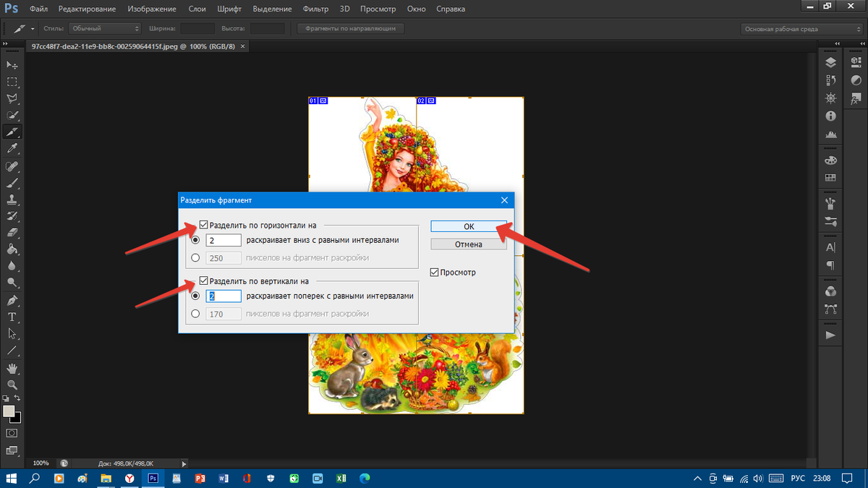Open the Character panel icon

pyautogui.click(x=830, y=247)
